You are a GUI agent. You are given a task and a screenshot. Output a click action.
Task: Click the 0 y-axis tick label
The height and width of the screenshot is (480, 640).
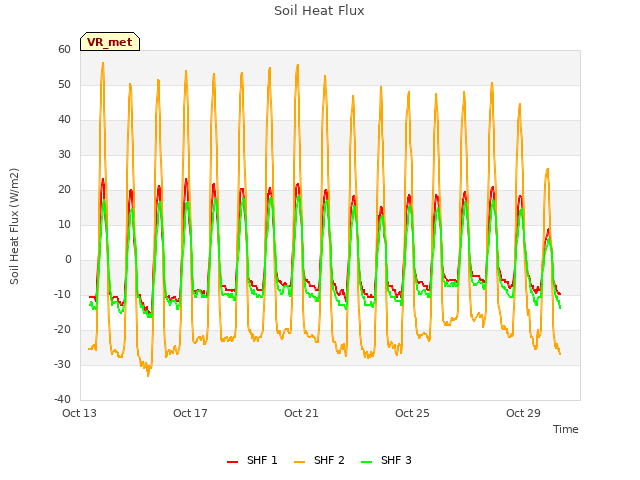click(x=68, y=260)
